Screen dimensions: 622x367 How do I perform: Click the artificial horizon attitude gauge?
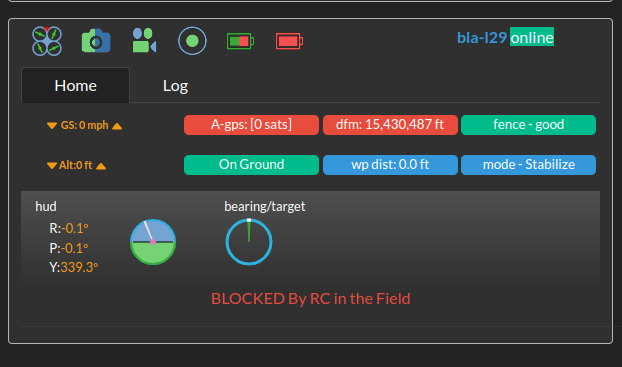pyautogui.click(x=153, y=242)
